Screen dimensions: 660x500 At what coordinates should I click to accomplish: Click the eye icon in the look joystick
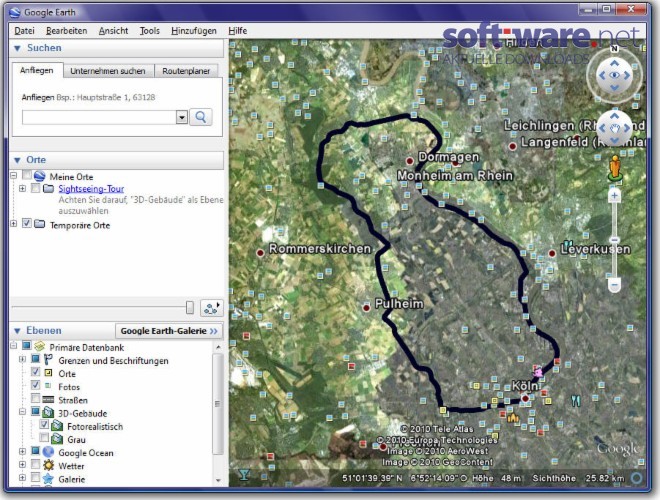(615, 75)
